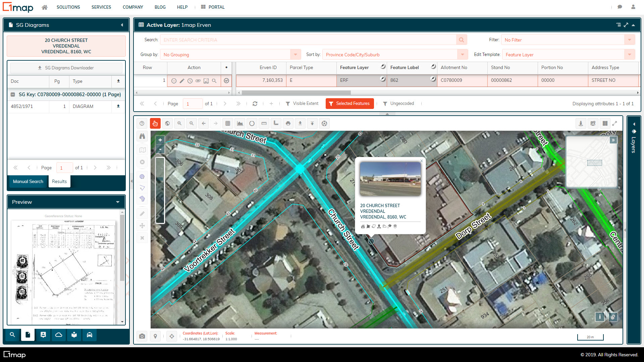
Task: Open the BLOG menu item
Action: 160,7
